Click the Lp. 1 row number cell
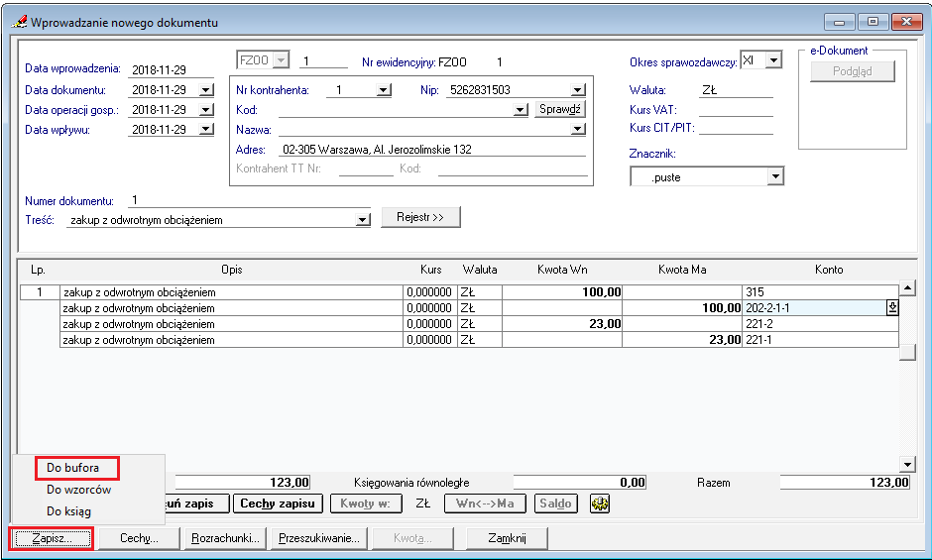Image resolution: width=932 pixels, height=560 pixels. [40, 291]
